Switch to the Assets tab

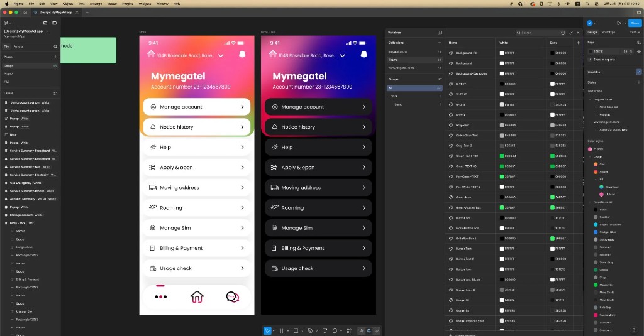coord(18,46)
